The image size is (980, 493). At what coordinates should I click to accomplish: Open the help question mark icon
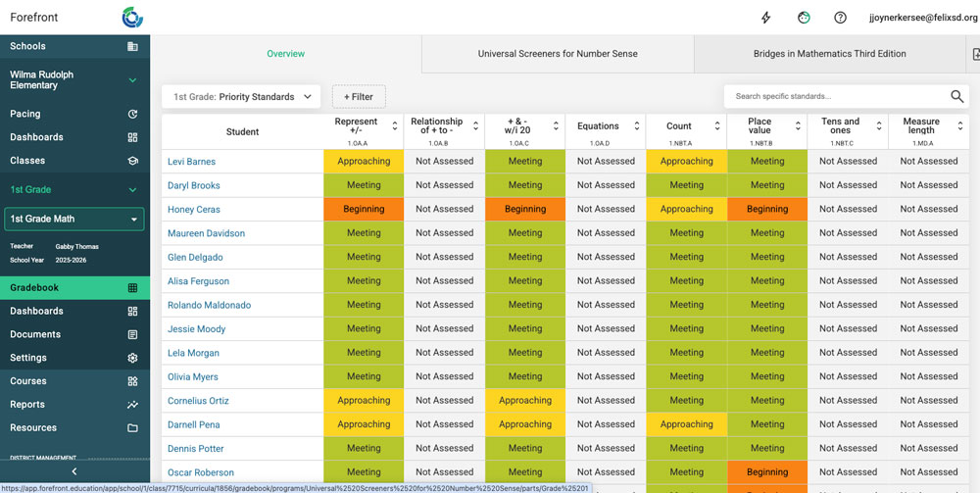pyautogui.click(x=840, y=18)
